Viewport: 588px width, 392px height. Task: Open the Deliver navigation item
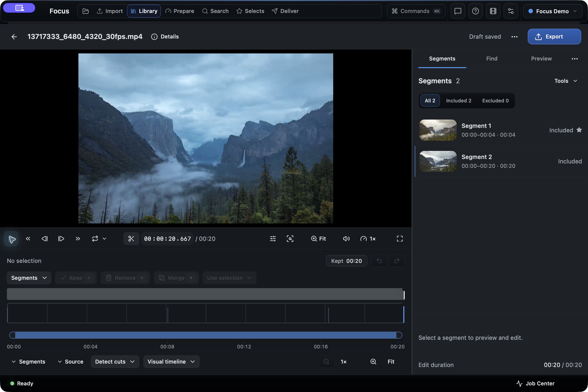(285, 11)
